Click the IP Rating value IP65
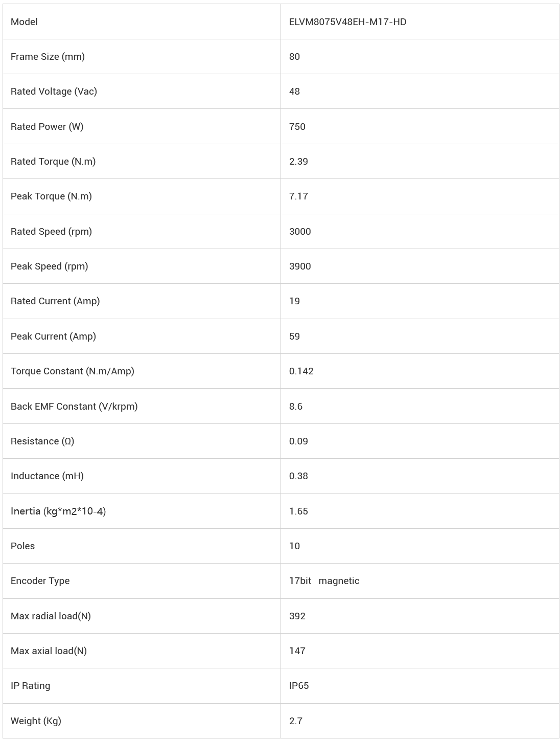 pos(299,685)
